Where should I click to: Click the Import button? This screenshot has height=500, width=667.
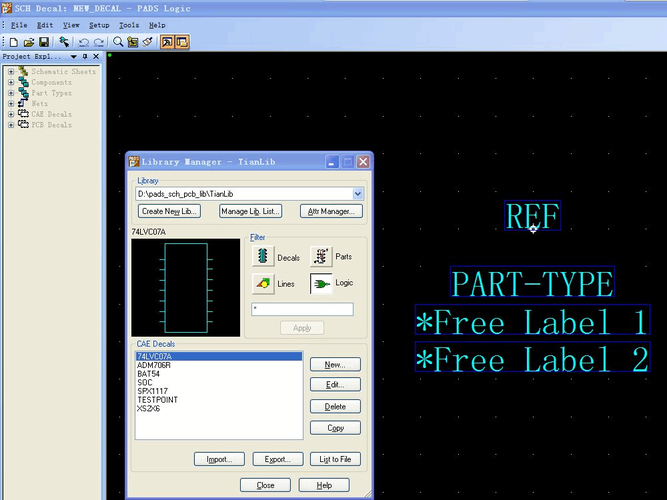tap(219, 459)
